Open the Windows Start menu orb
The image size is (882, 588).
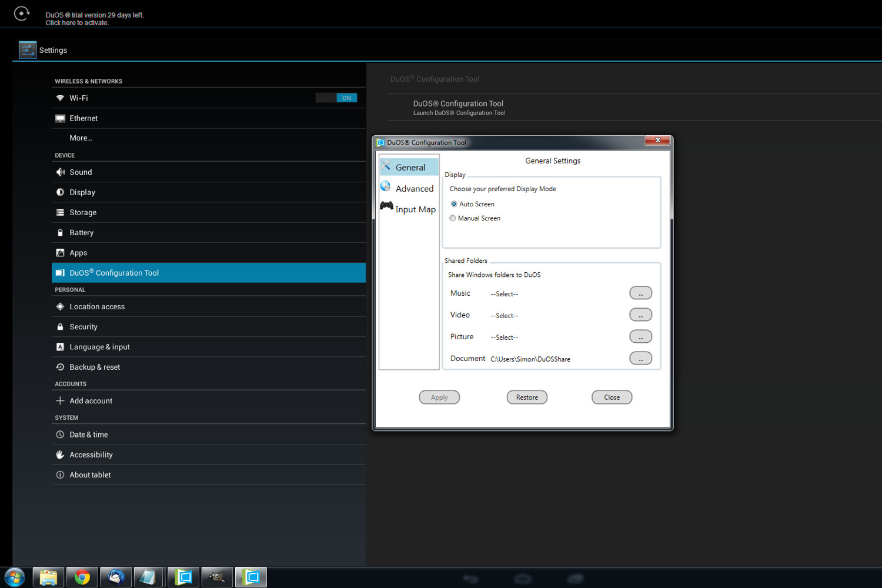14,577
